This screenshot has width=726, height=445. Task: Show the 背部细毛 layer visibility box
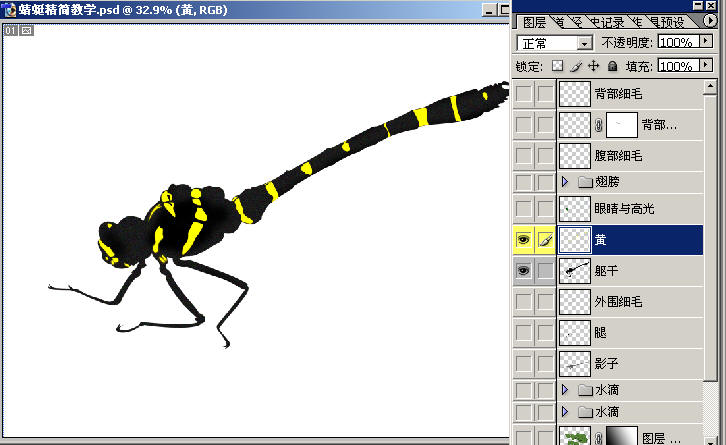[524, 94]
